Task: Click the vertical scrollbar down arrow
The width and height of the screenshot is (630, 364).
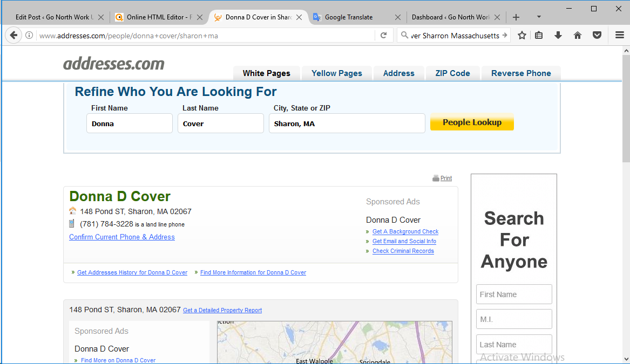Action: [626, 359]
